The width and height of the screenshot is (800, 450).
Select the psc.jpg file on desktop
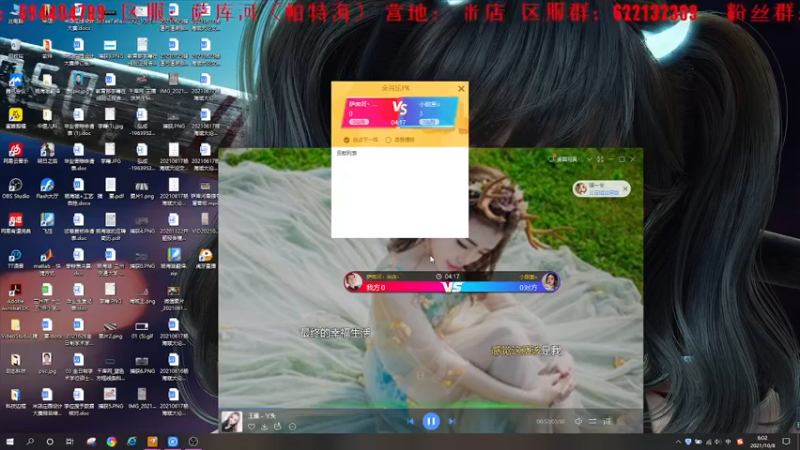(47, 364)
